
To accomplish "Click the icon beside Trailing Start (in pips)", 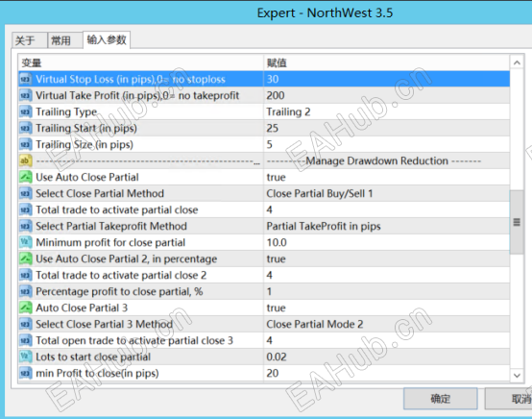I will click(x=25, y=128).
